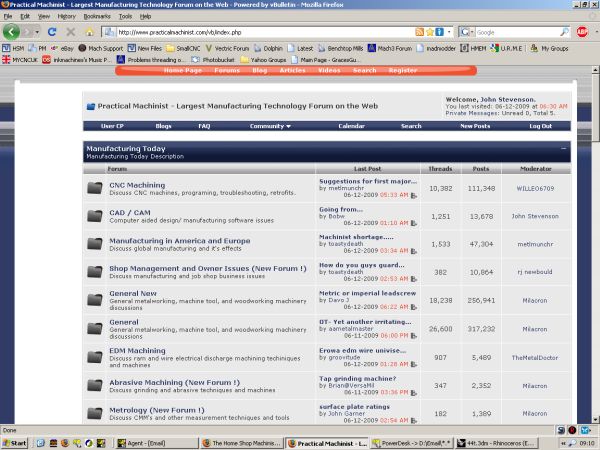The width and height of the screenshot is (600, 450).
Task: Open the eBay bookmark
Action: point(62,49)
